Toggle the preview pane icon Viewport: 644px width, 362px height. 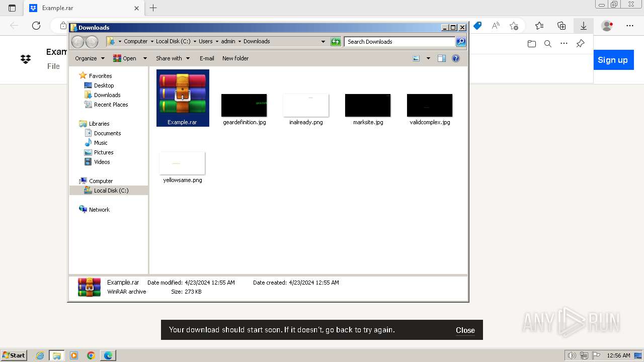tap(442, 58)
